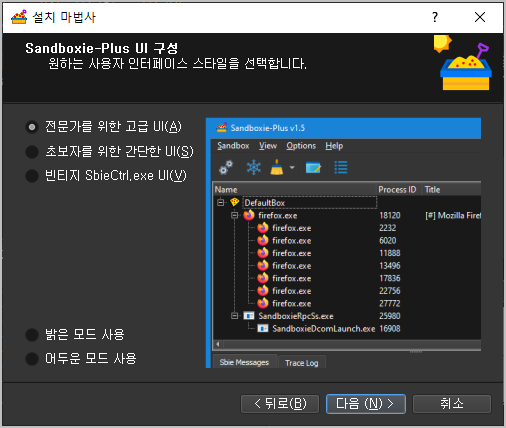Image resolution: width=506 pixels, height=428 pixels.
Task: Open the Help menu in preview
Action: point(334,146)
